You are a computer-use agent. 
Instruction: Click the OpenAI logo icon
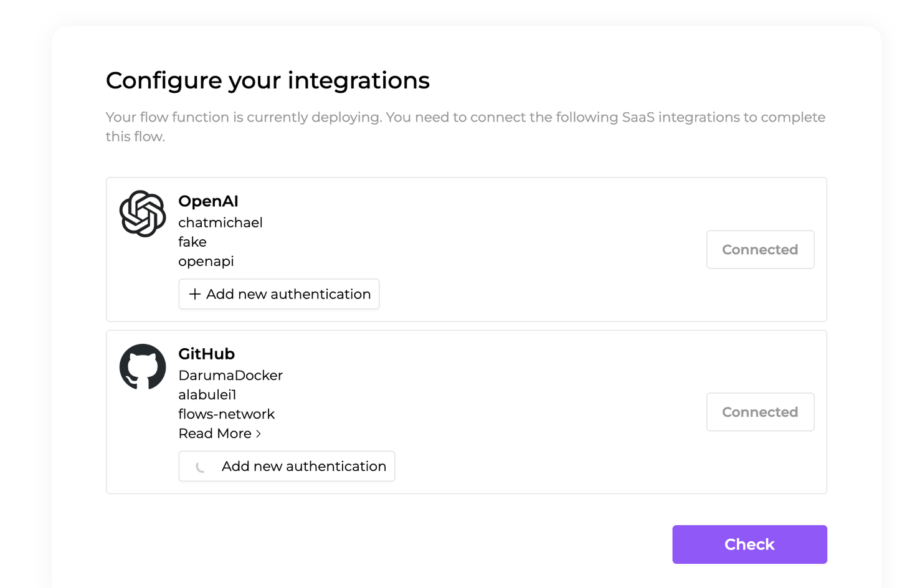click(x=143, y=214)
